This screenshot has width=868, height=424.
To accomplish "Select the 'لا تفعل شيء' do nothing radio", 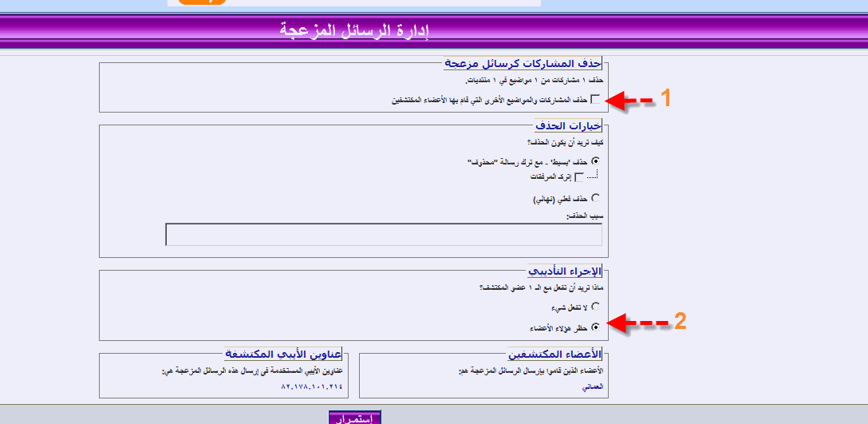I will tap(596, 306).
